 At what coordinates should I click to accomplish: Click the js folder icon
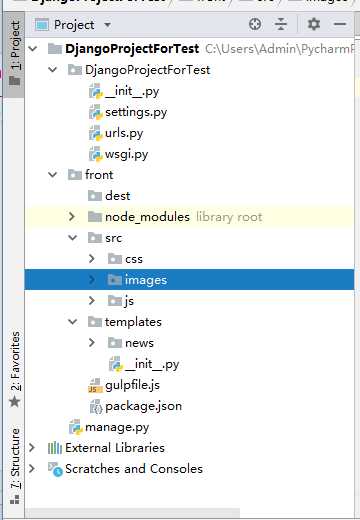[115, 301]
